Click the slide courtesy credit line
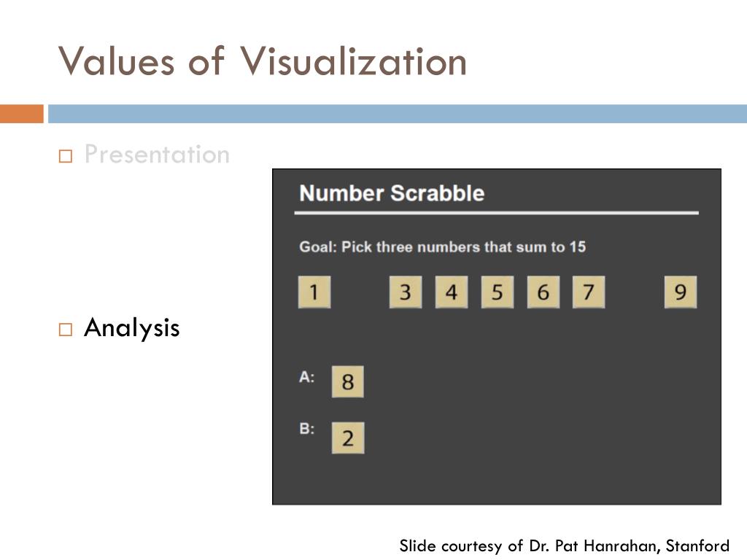 pyautogui.click(x=564, y=545)
